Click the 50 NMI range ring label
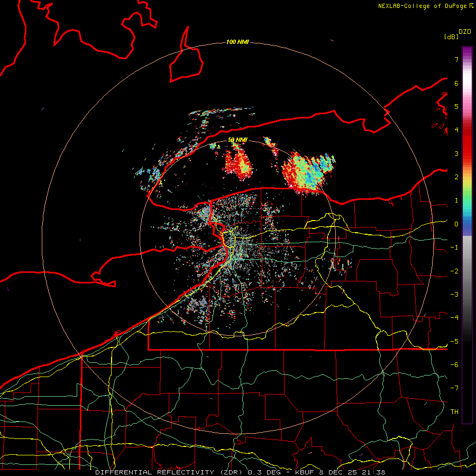Screen dimensions: 476x476 [x=237, y=140]
